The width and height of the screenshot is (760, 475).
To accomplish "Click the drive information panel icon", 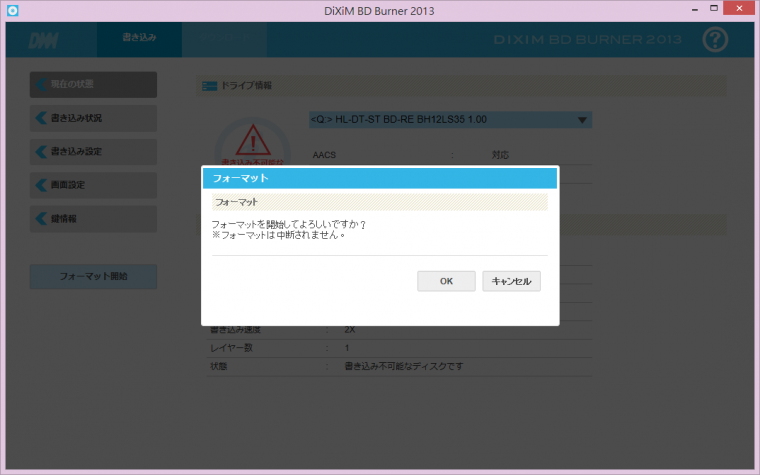I will pyautogui.click(x=209, y=86).
